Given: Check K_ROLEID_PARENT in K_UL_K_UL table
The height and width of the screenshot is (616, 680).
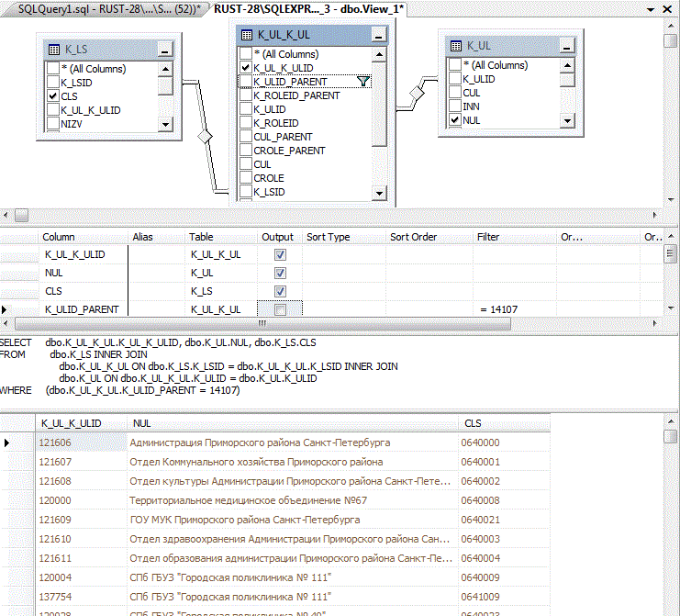Looking at the screenshot, I should (246, 95).
